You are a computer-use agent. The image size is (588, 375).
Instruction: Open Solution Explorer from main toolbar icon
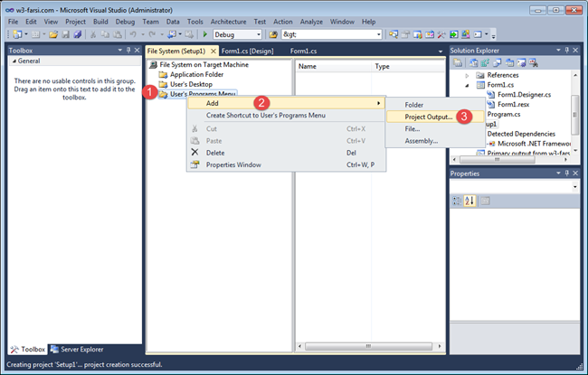[x=393, y=34]
